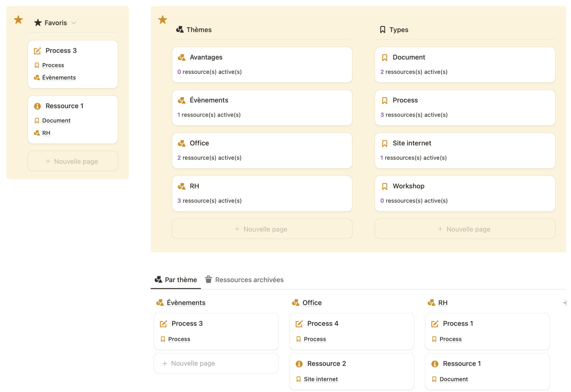
Task: Click the bookmark icon beside Types heading
Action: [x=382, y=29]
